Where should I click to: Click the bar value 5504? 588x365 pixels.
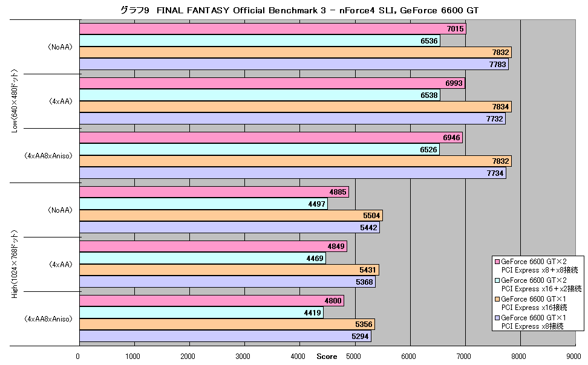click(x=371, y=216)
